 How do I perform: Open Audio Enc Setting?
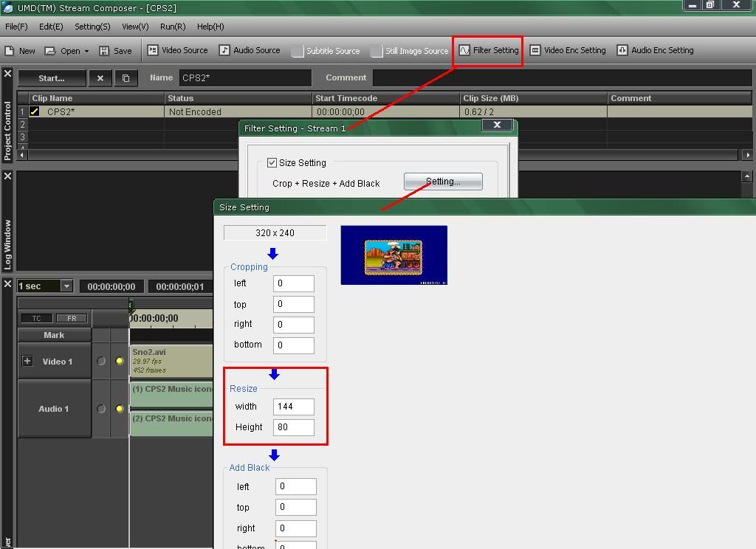click(656, 50)
